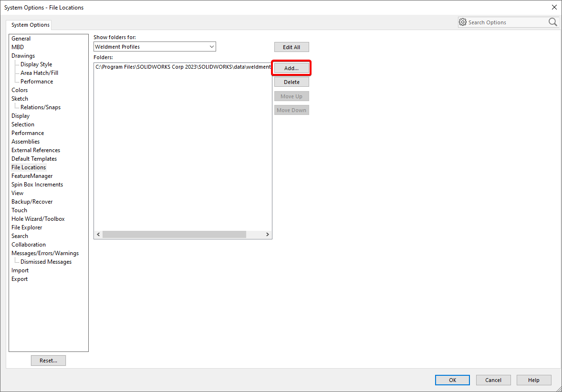Open FeatureManager options
Viewport: 562px width, 392px height.
[32, 176]
